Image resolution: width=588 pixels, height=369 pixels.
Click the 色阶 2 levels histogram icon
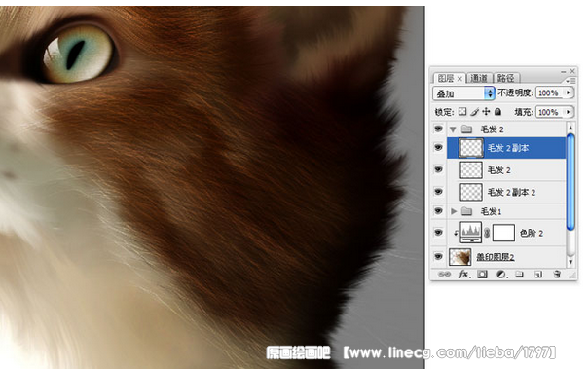(471, 233)
